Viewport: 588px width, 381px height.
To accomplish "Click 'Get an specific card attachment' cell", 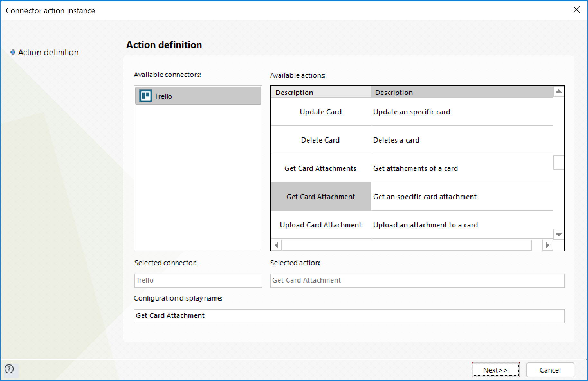I will [462, 197].
